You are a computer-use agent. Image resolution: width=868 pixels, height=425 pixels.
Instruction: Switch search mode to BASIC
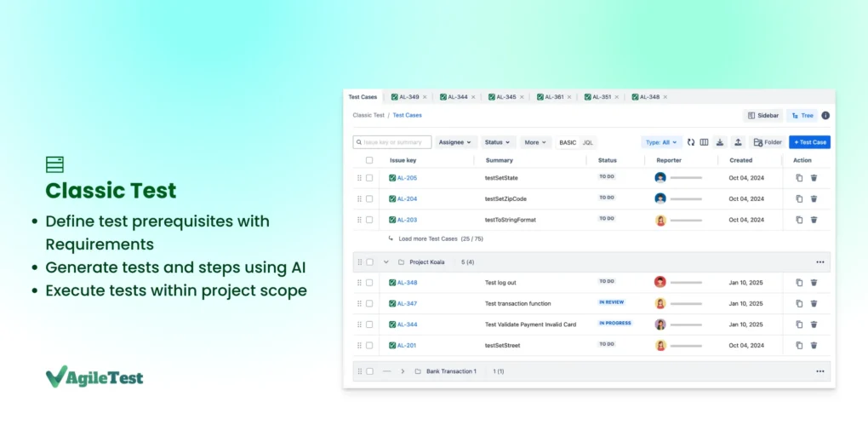[568, 142]
